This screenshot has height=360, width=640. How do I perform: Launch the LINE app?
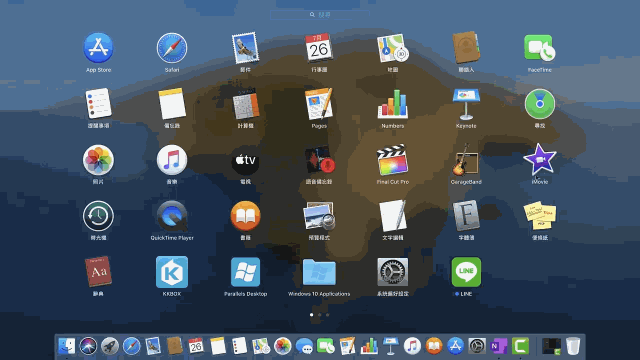click(466, 271)
